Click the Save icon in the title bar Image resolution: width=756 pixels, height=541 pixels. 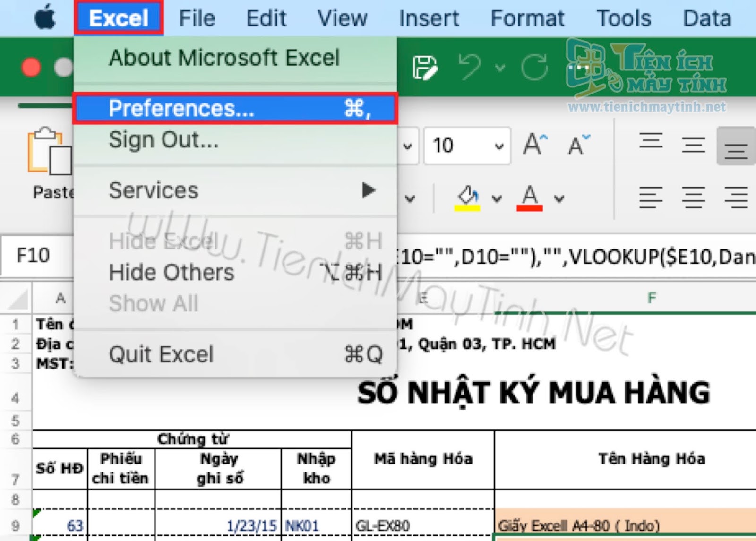(425, 68)
